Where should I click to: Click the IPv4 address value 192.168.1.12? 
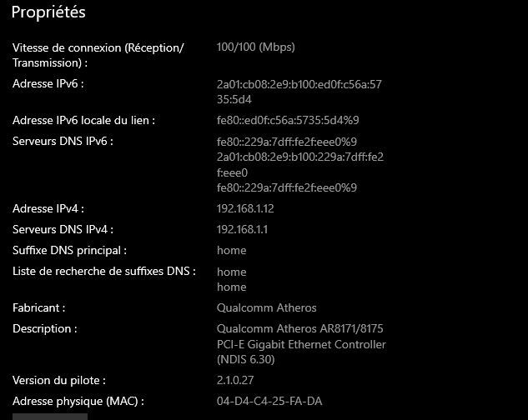(245, 208)
